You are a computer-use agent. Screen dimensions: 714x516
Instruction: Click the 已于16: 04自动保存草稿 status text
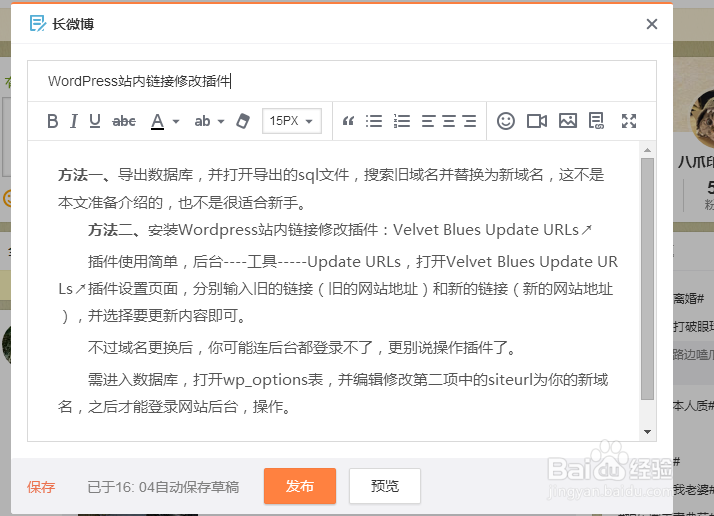163,487
